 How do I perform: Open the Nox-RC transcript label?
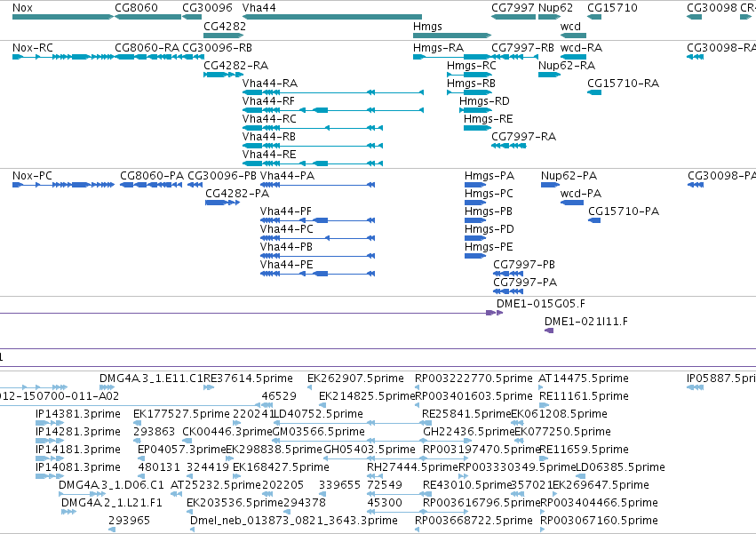33,48
